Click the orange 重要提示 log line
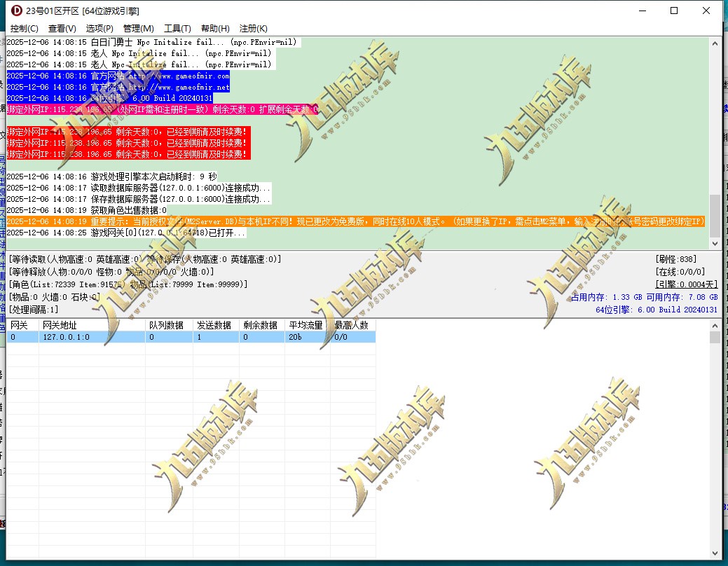728x566 pixels. [x=356, y=221]
